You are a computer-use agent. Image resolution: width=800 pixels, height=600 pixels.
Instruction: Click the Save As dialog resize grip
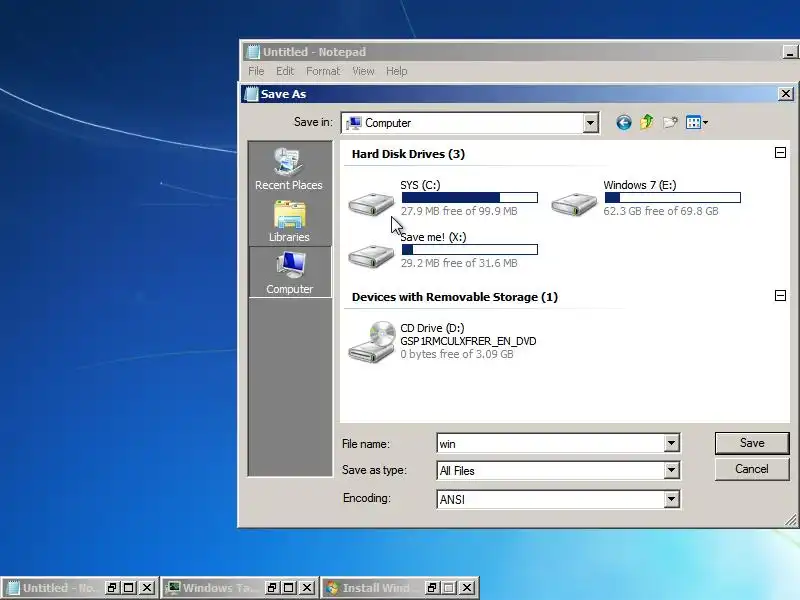click(x=790, y=520)
